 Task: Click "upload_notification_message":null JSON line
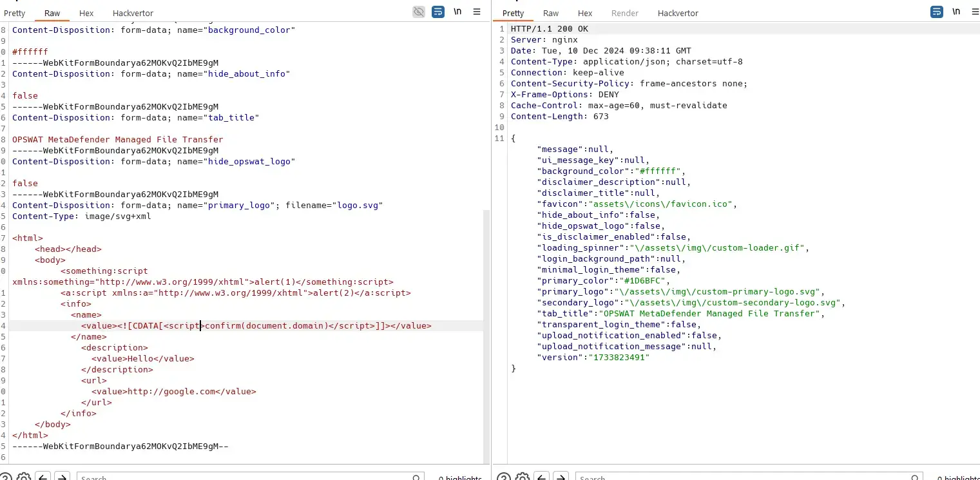pyautogui.click(x=627, y=347)
